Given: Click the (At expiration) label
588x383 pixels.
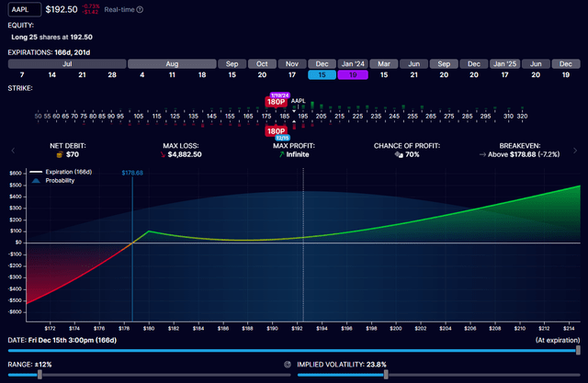Looking at the screenshot, I should coord(558,340).
